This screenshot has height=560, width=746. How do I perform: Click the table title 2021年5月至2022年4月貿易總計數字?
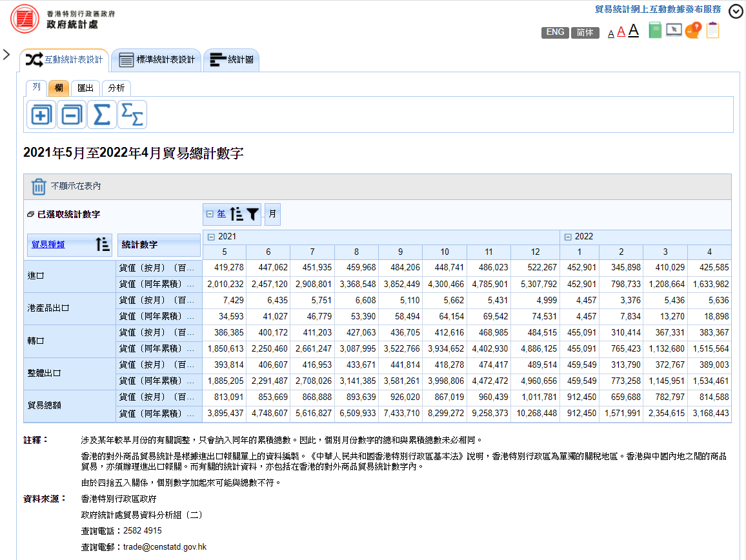133,153
